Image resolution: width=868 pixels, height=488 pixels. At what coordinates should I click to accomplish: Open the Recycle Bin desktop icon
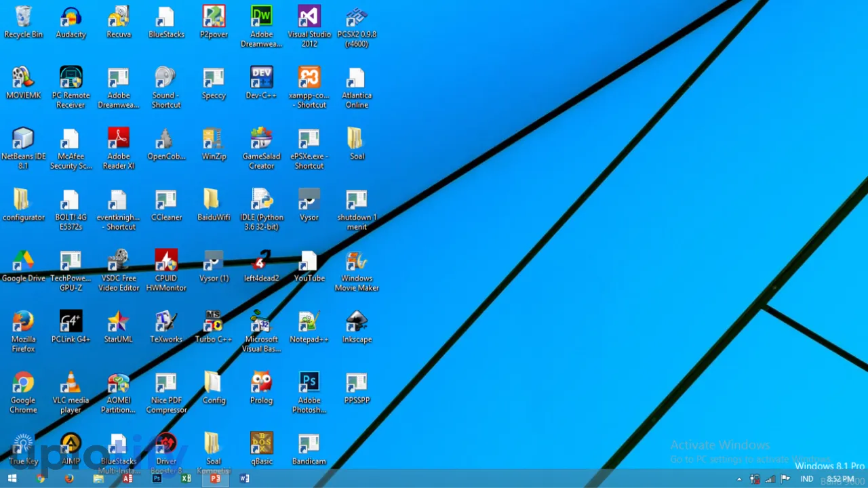click(23, 22)
